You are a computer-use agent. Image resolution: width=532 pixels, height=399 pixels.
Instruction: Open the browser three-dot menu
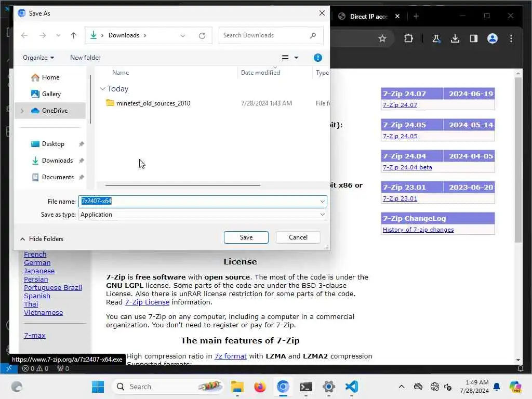(x=511, y=38)
